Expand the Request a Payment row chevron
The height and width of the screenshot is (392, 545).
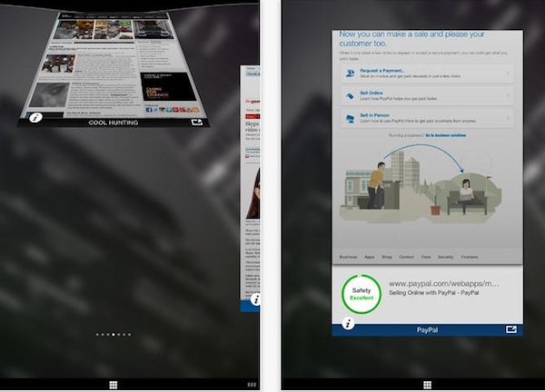pos(508,73)
